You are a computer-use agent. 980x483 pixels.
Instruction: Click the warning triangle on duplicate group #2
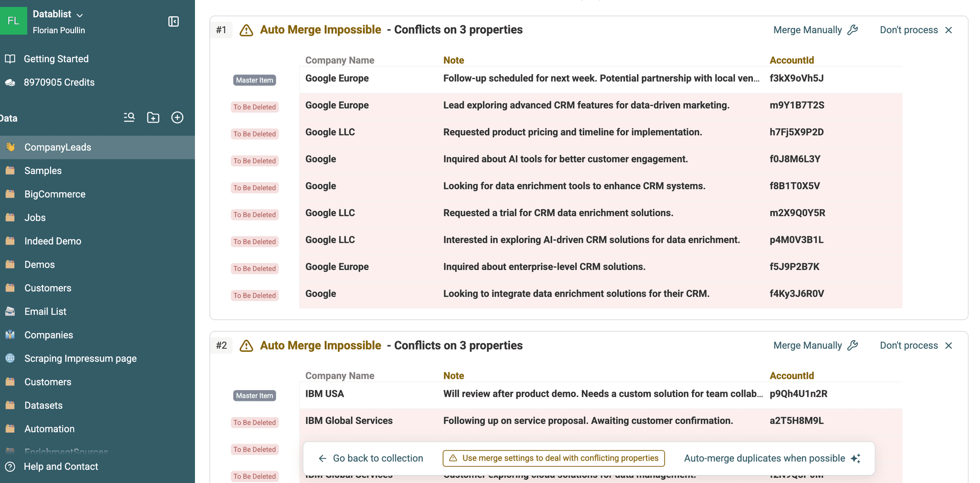(x=246, y=346)
